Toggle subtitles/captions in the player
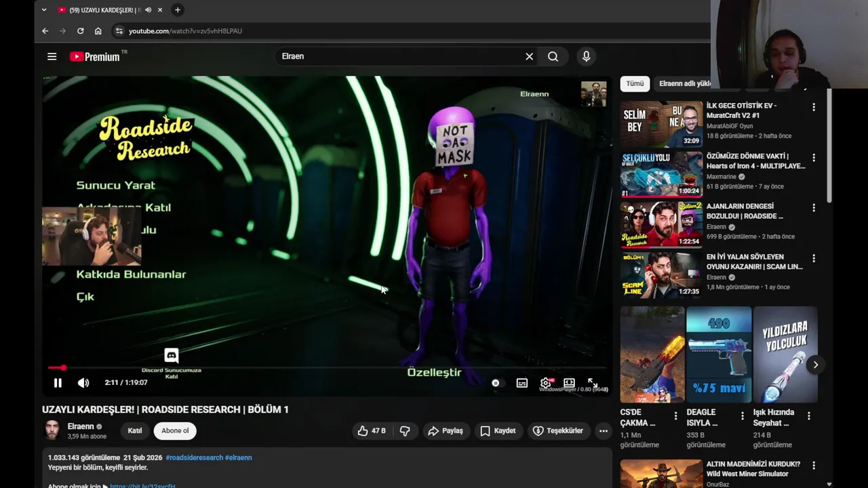Viewport: 868px width, 488px height. click(x=521, y=383)
